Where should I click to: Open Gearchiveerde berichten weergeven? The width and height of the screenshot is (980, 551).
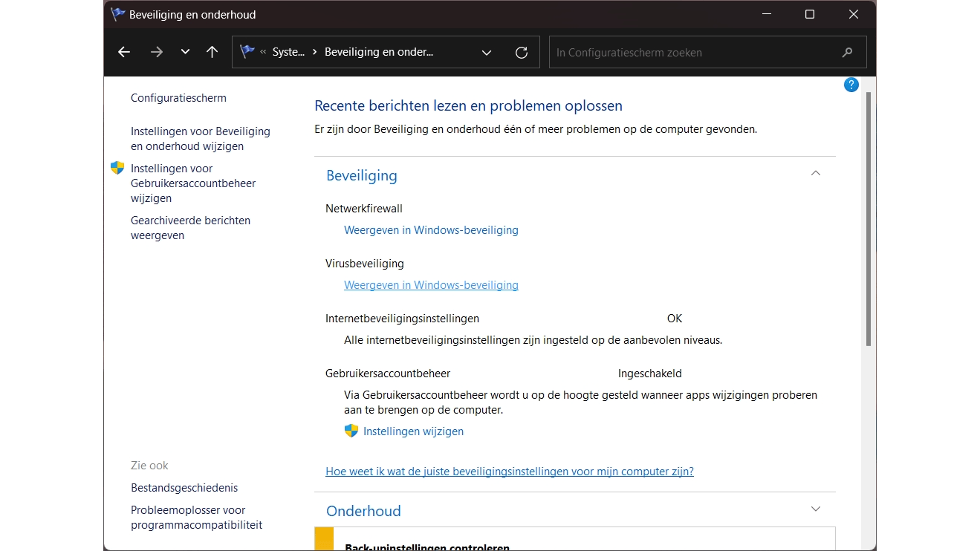tap(190, 228)
